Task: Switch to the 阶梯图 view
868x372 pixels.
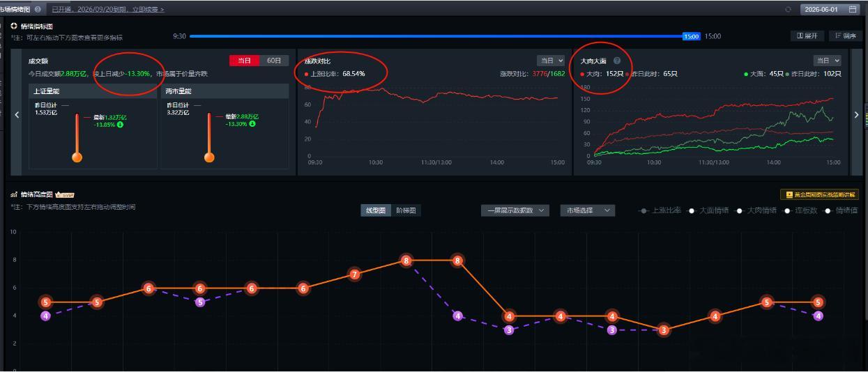Action: point(407,210)
